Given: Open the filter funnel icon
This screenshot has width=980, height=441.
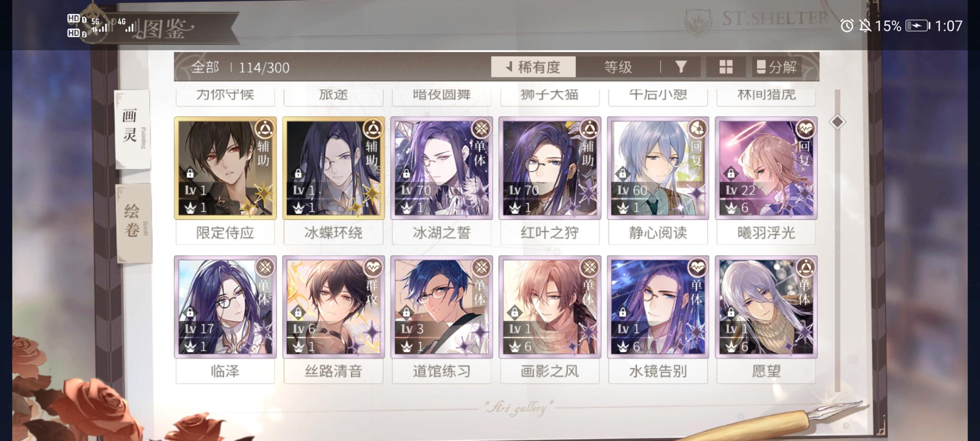Looking at the screenshot, I should 681,67.
